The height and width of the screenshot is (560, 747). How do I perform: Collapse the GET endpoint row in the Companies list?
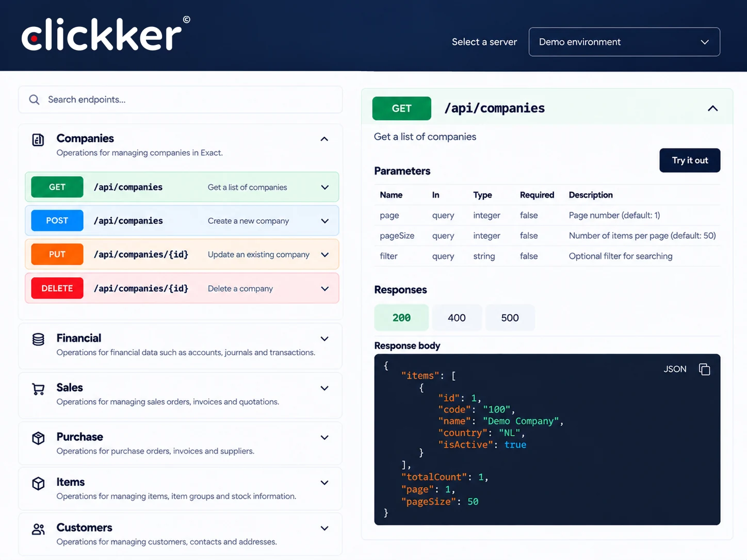pos(325,187)
